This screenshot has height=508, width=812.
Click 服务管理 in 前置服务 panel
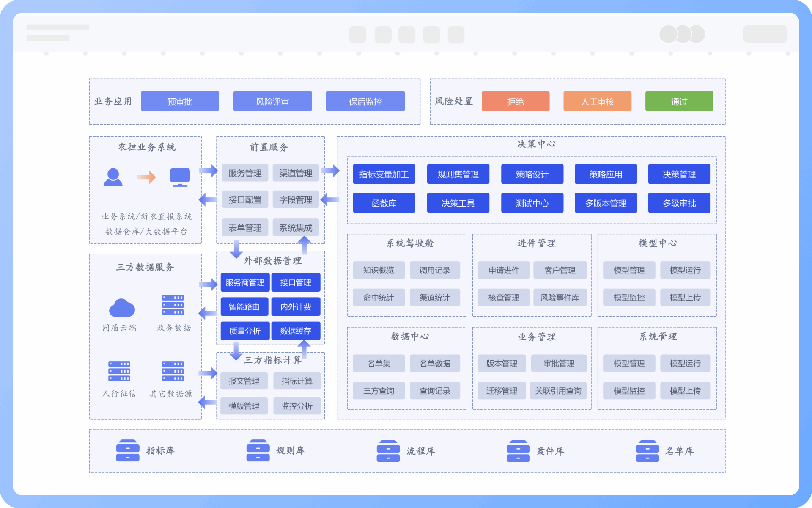pyautogui.click(x=245, y=173)
